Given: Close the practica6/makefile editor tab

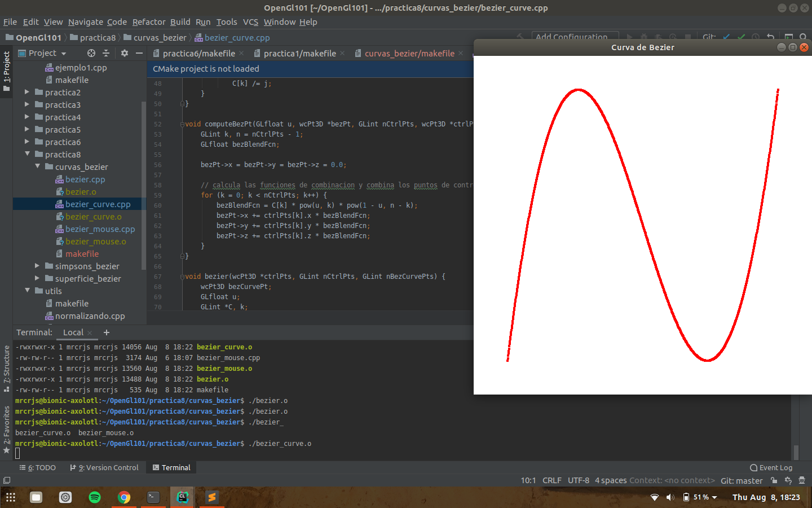Looking at the screenshot, I should coord(241,53).
